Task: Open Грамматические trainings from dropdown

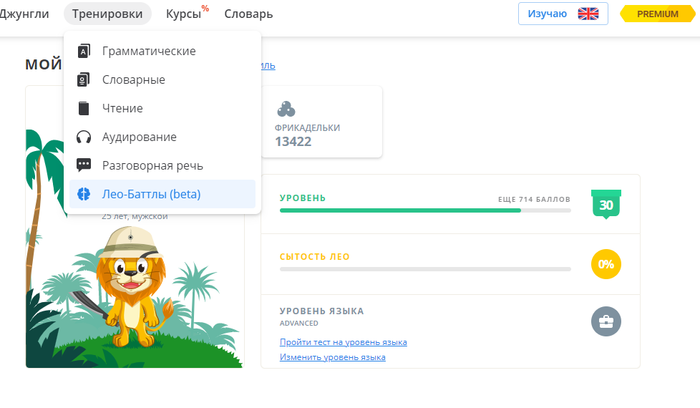Action: [162, 51]
